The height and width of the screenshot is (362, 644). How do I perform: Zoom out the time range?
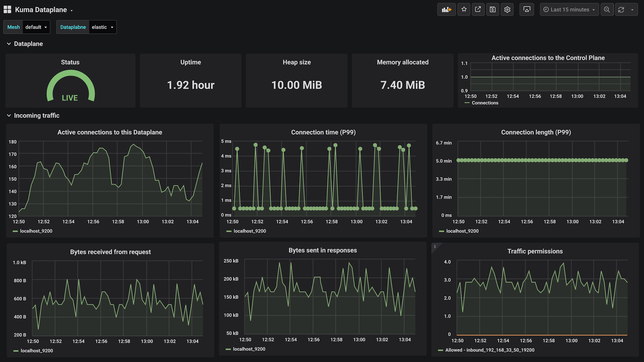pos(607,9)
